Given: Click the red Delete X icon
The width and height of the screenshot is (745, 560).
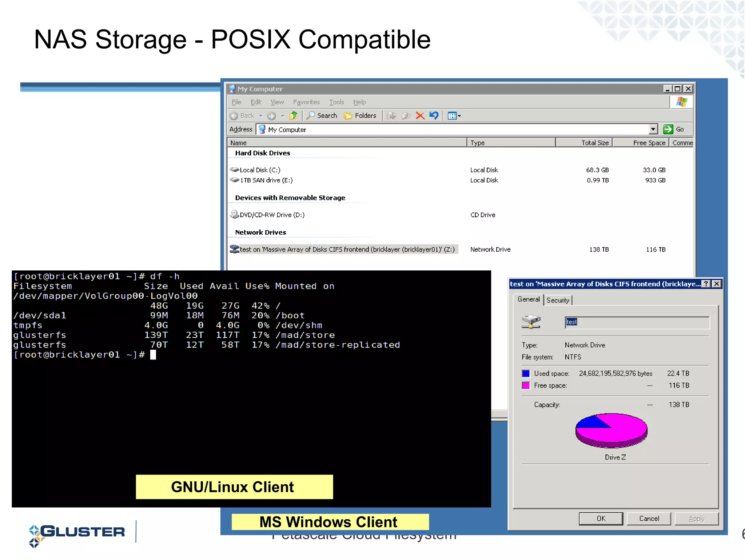Looking at the screenshot, I should [x=420, y=116].
